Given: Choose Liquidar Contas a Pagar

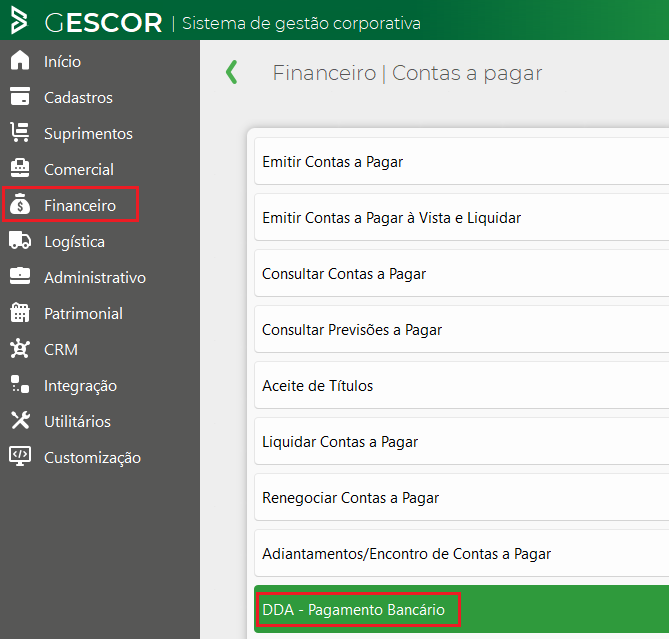Looking at the screenshot, I should pos(340,442).
